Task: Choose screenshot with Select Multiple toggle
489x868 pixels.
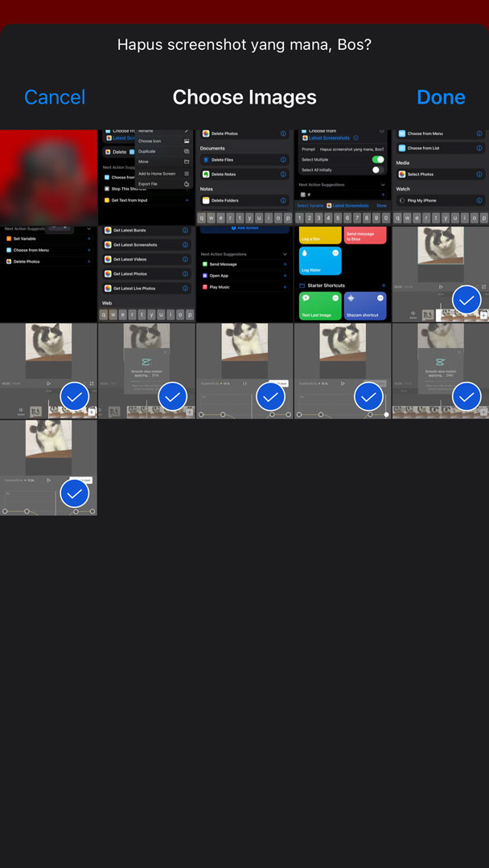Action: (343, 177)
